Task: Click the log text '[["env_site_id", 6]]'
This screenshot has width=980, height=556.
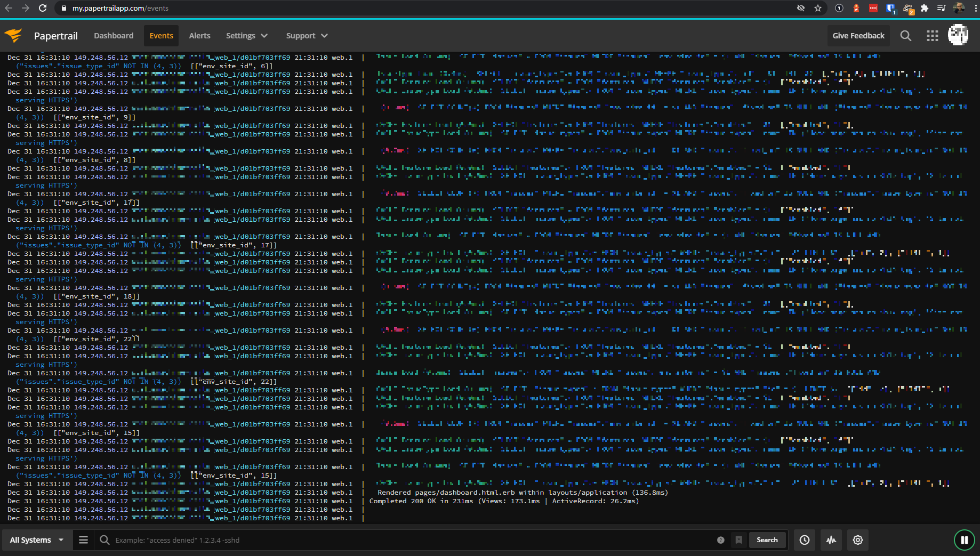Action: click(232, 66)
